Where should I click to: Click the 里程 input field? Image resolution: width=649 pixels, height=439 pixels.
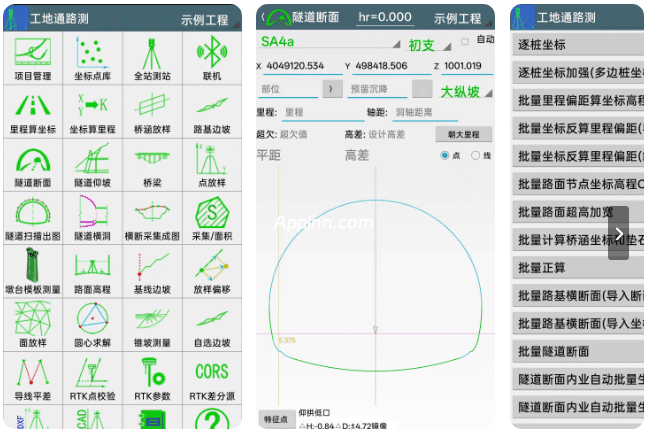323,113
